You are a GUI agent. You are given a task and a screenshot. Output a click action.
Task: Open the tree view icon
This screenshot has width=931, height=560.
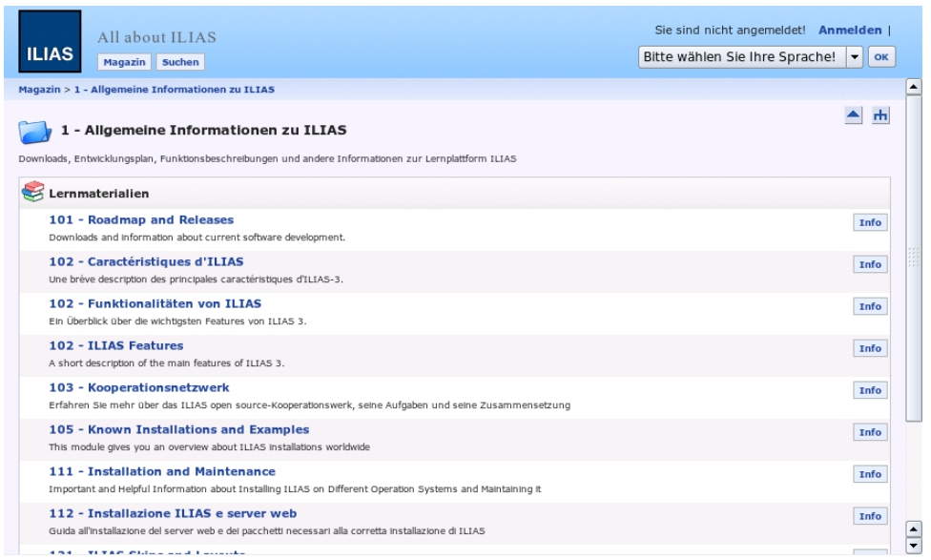(880, 115)
